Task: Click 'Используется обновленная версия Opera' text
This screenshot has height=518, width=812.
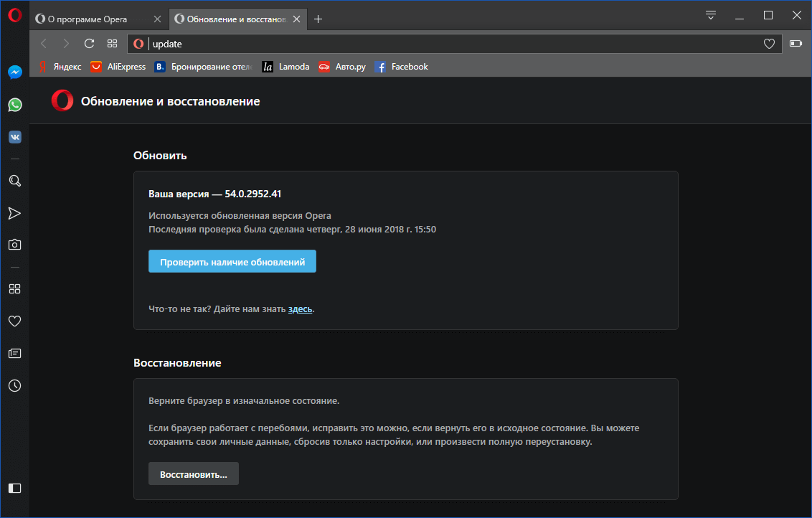Action: click(240, 216)
